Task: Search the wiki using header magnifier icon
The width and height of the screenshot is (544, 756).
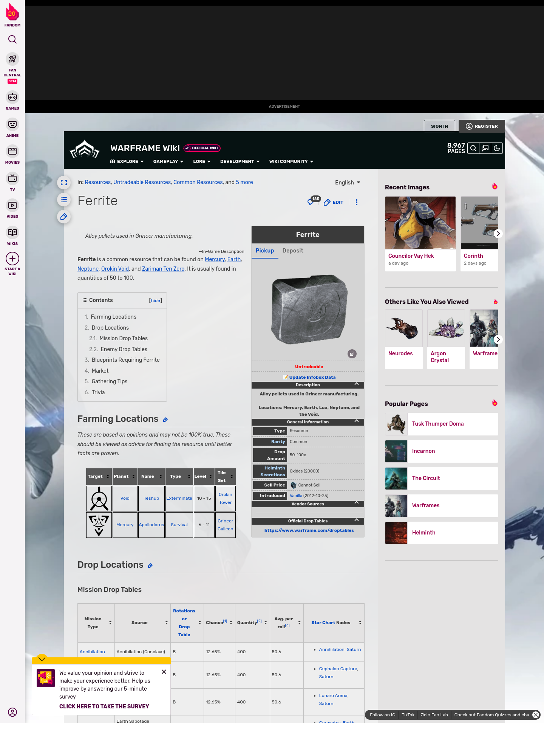Action: (x=473, y=148)
